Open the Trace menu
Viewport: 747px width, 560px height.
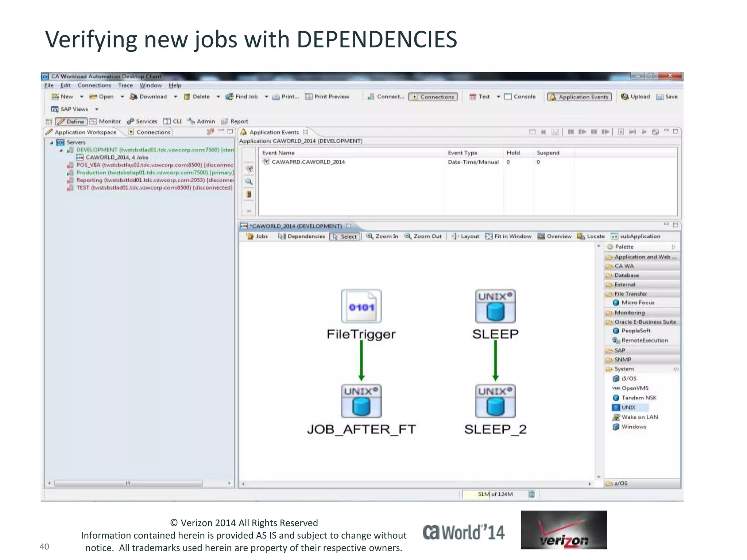coord(125,85)
